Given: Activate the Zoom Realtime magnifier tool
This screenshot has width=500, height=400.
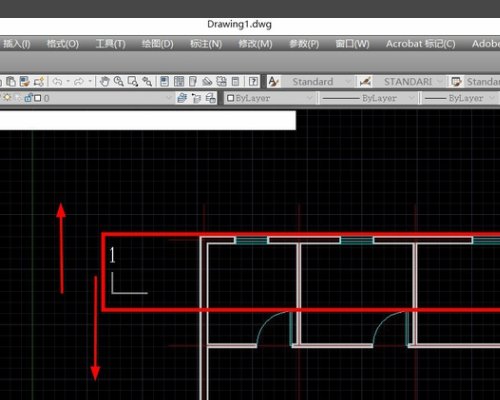Looking at the screenshot, I should 119,82.
